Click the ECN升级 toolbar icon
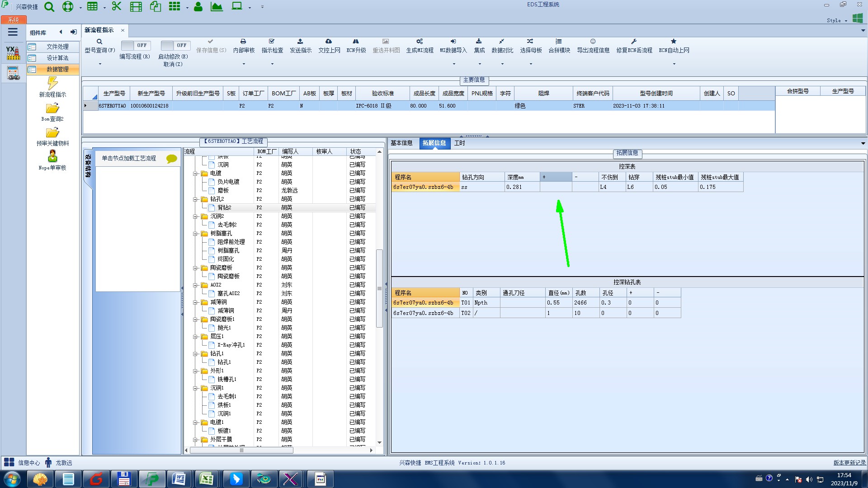The width and height of the screenshot is (868, 488). pyautogui.click(x=356, y=42)
